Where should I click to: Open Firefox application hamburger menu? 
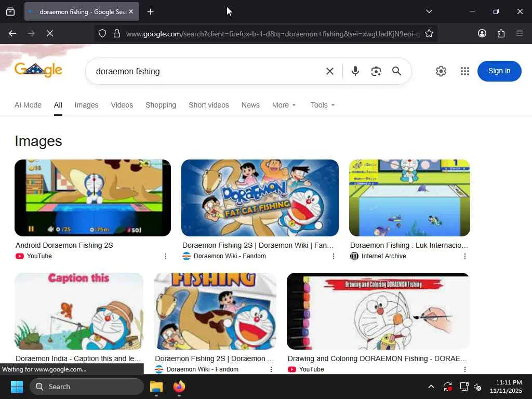tap(519, 33)
